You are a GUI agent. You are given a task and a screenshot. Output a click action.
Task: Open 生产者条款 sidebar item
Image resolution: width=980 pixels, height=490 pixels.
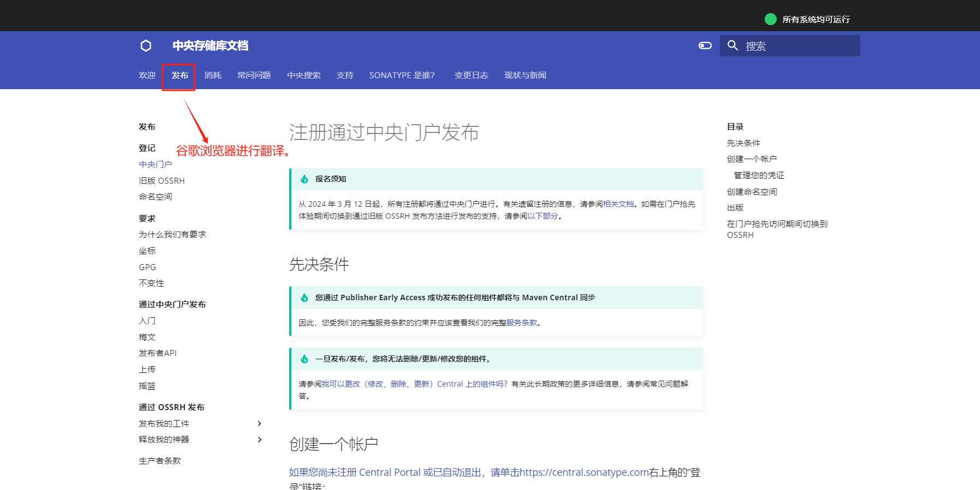[x=160, y=461]
